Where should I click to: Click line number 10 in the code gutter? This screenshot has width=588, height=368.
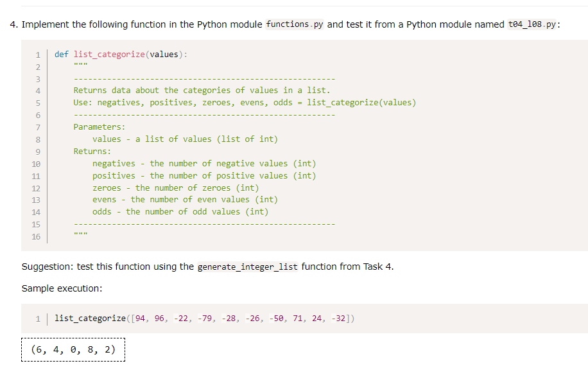point(36,164)
